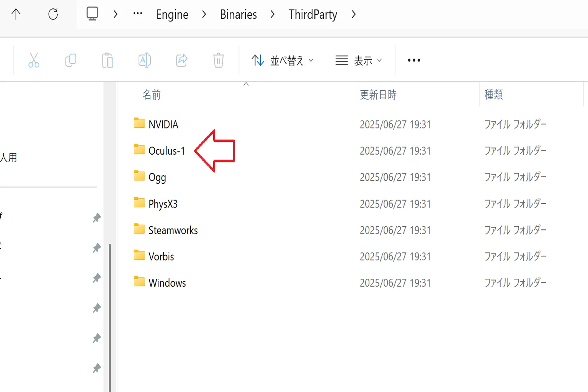The image size is (588, 392).
Task: Sort by 名前 column header
Action: pos(152,95)
